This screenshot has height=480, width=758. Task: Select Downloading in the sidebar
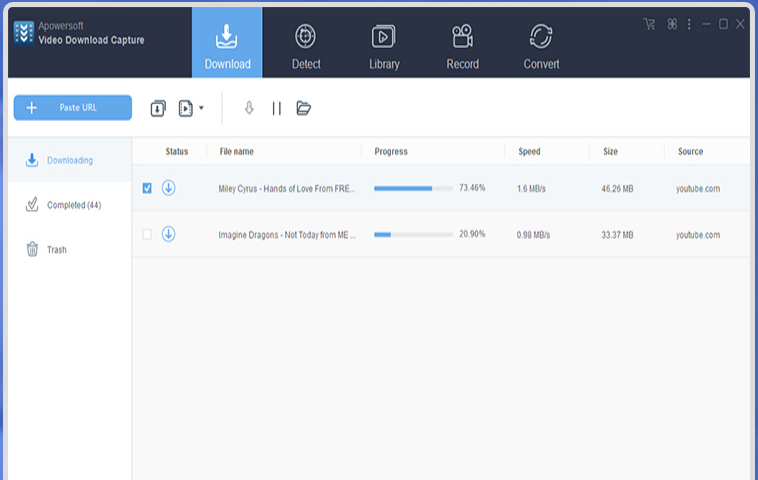(x=70, y=160)
